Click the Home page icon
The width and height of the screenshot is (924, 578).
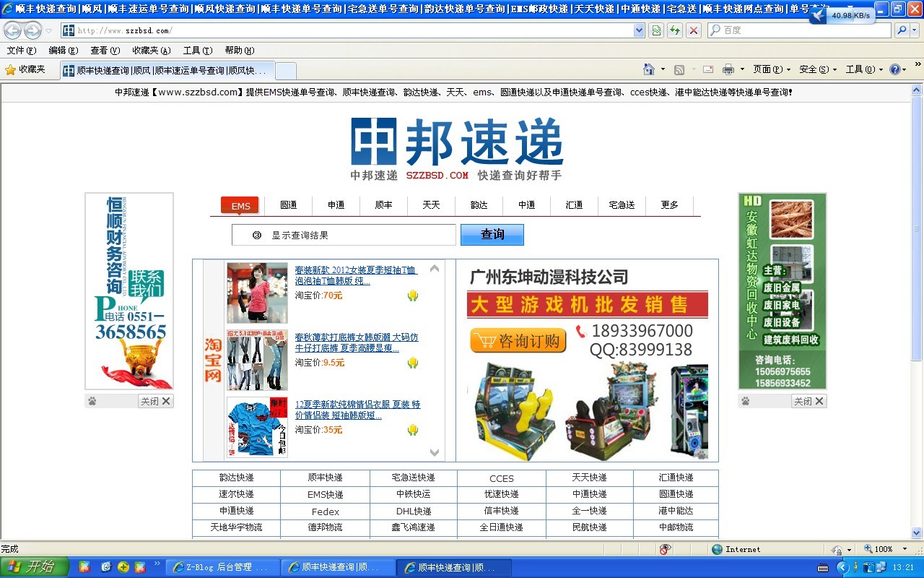pyautogui.click(x=649, y=69)
